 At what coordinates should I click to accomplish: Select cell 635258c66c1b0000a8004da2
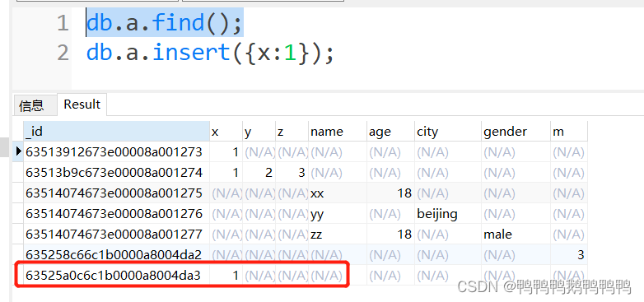click(x=117, y=255)
